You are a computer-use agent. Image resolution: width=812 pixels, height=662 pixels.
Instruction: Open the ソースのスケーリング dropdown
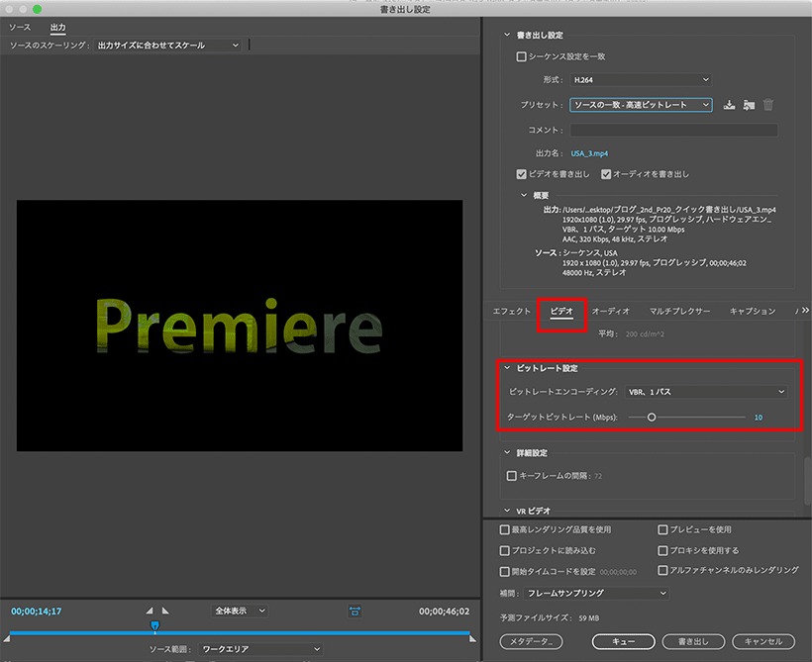tap(168, 46)
